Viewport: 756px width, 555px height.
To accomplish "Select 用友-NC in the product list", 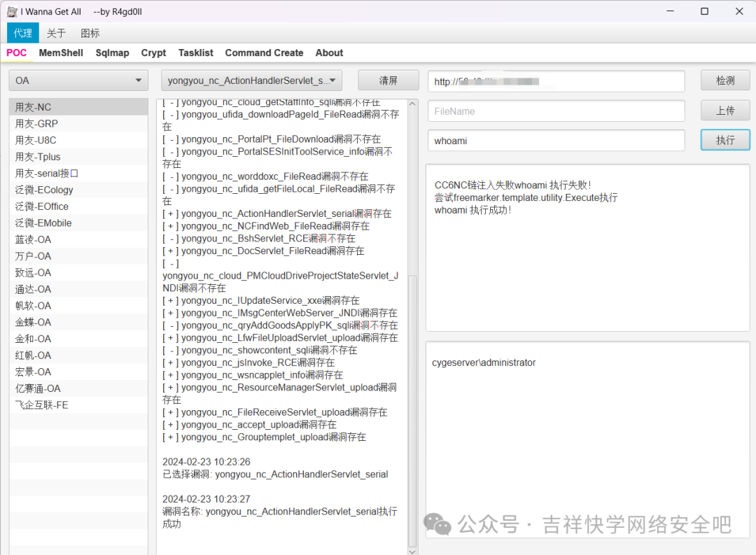I will [x=78, y=107].
